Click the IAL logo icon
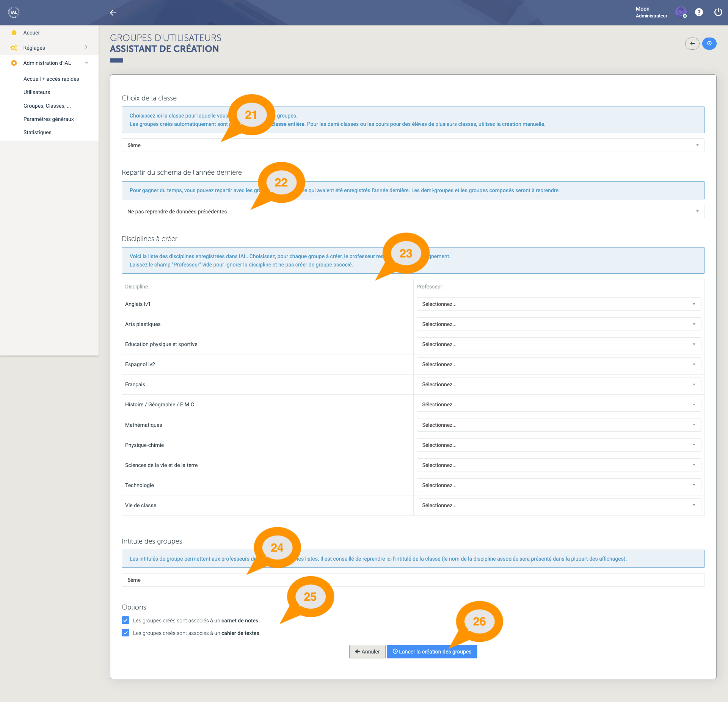The width and height of the screenshot is (728, 702). [14, 12]
